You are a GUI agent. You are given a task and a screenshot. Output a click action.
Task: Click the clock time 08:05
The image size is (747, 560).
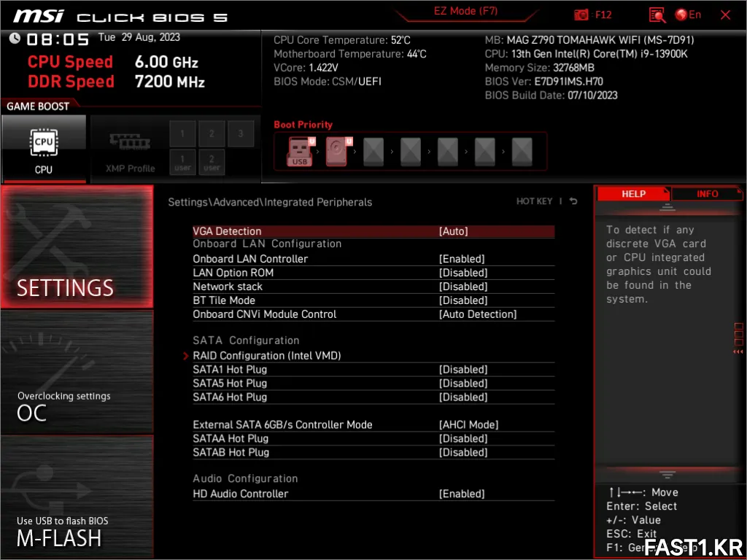58,39
